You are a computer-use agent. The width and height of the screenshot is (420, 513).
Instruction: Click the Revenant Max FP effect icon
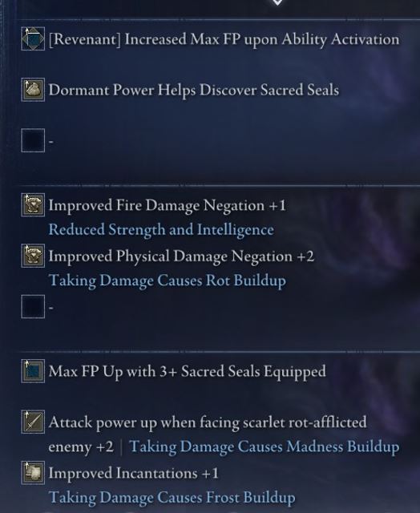click(x=33, y=38)
